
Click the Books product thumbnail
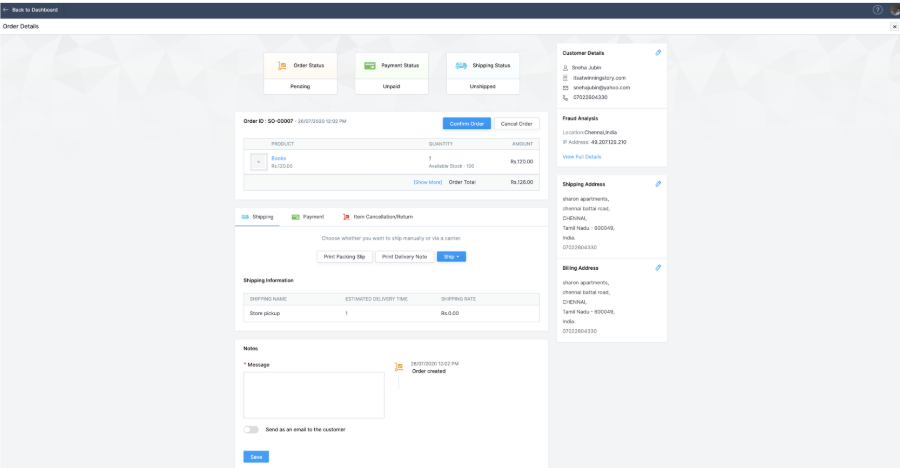coord(258,160)
